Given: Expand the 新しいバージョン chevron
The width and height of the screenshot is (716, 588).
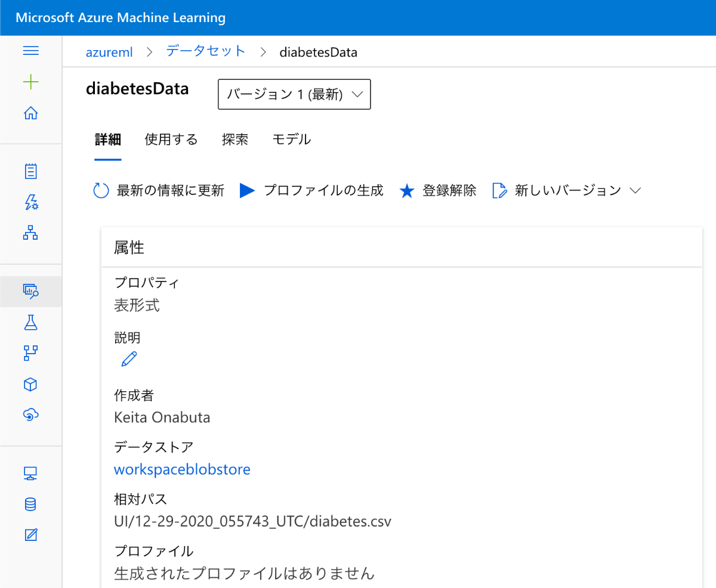Looking at the screenshot, I should (635, 191).
